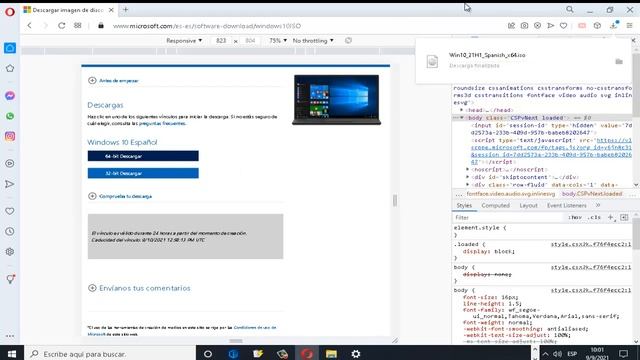Add new style rule plus icon
This screenshot has height=360, width=640.
coord(611,218)
